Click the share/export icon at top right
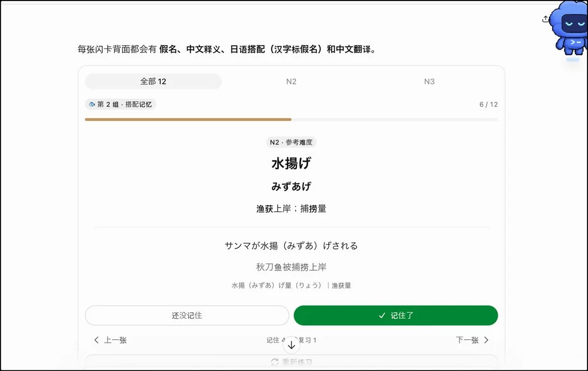 pos(545,19)
